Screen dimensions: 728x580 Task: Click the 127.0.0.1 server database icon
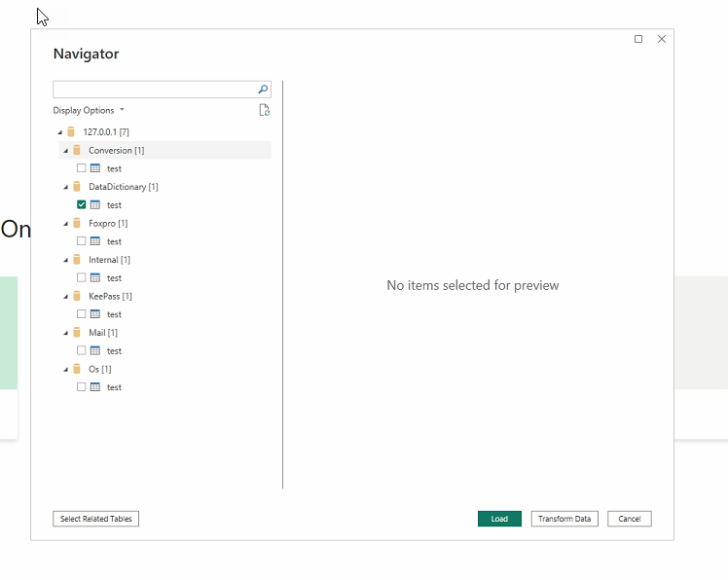(x=71, y=132)
